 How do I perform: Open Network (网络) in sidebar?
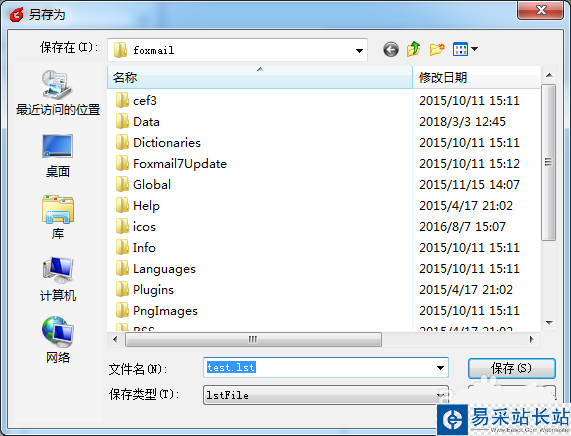point(58,339)
